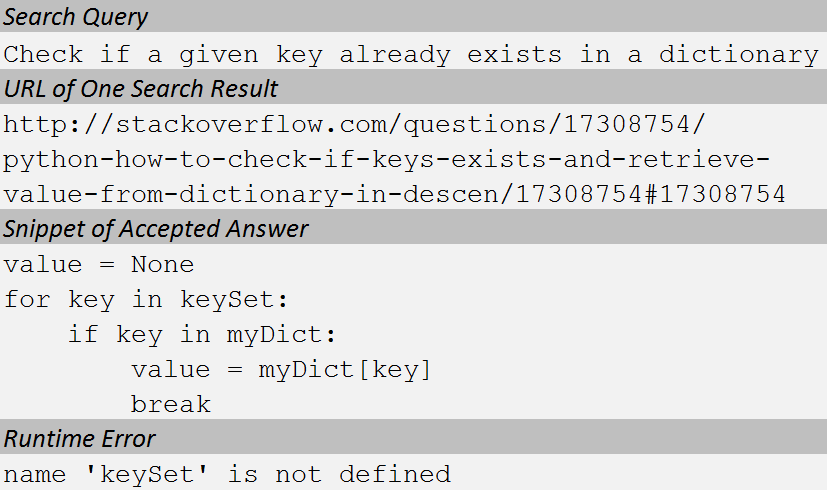
Task: Click the number 17308754 in first URL line
Action: coord(627,124)
